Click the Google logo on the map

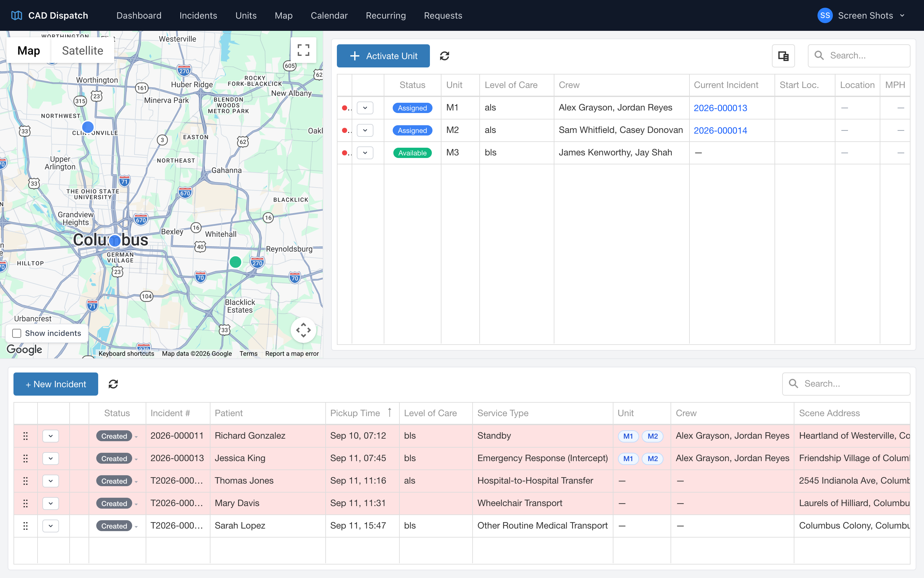pyautogui.click(x=24, y=349)
